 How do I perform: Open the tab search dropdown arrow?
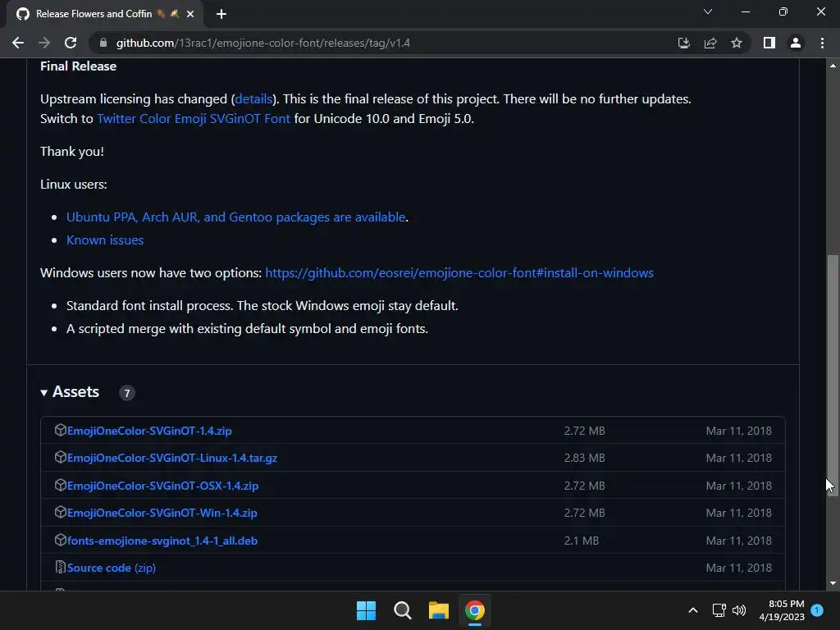coord(708,11)
